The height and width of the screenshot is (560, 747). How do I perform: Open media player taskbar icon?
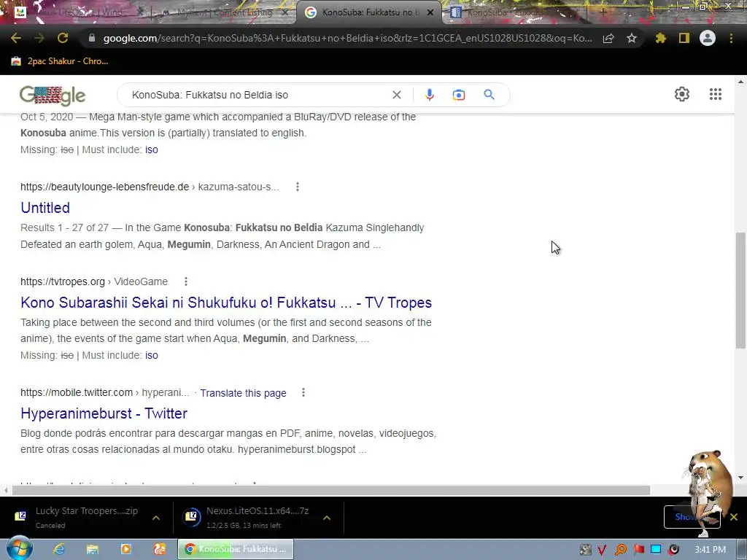click(125, 549)
